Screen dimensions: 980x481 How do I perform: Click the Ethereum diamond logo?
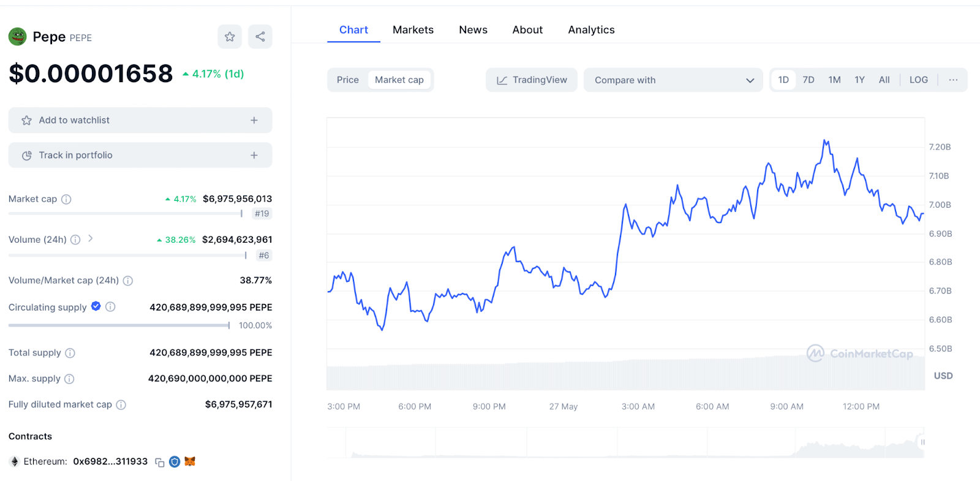pos(15,461)
